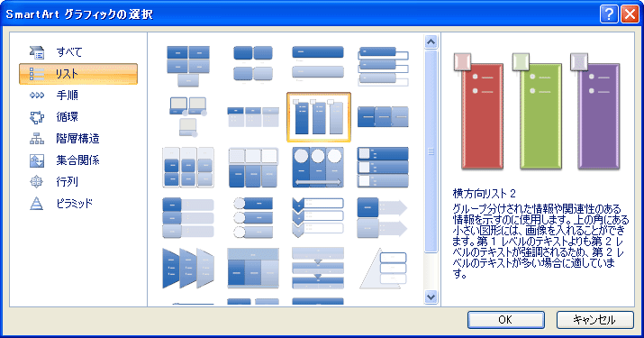Click the gallery scrollbar thumb

click(431, 151)
